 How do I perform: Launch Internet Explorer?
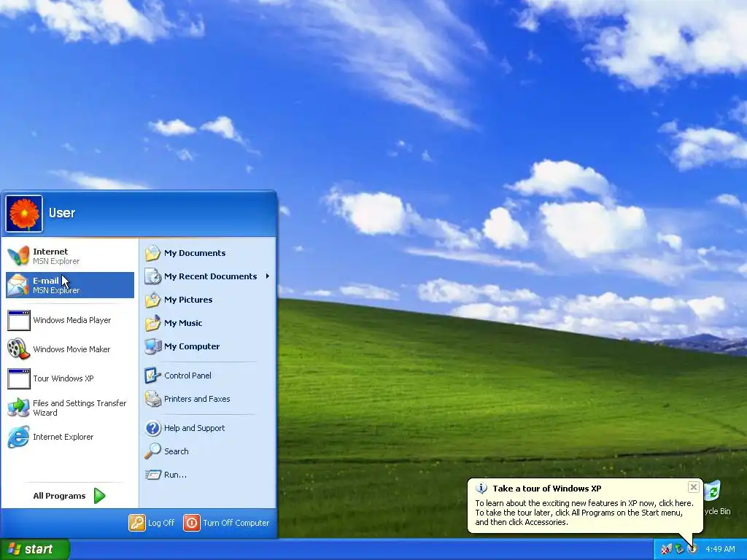pyautogui.click(x=70, y=437)
